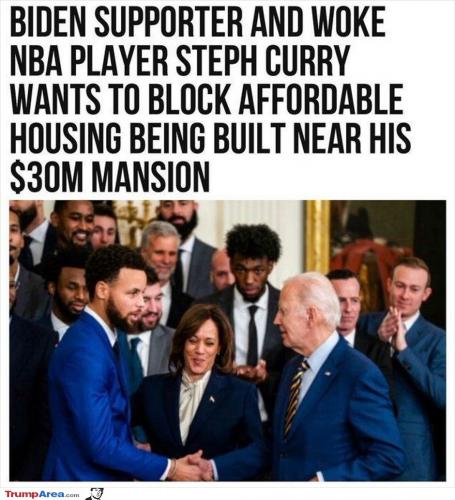Click the gold and navy striped tie

[294, 397]
